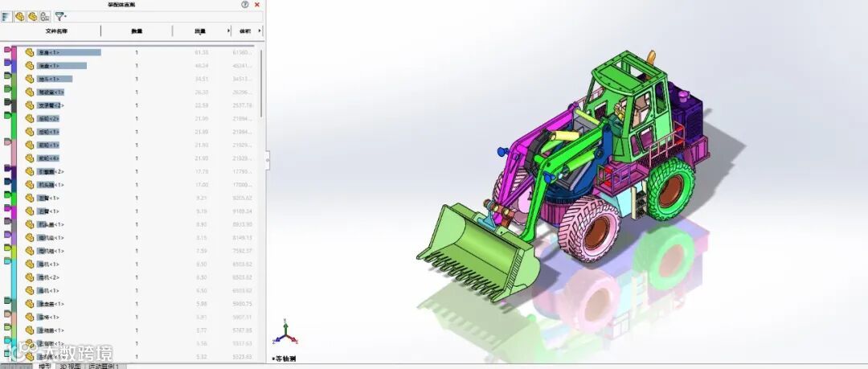
Task: Select the pink color slider handle at top
Action: (8, 49)
